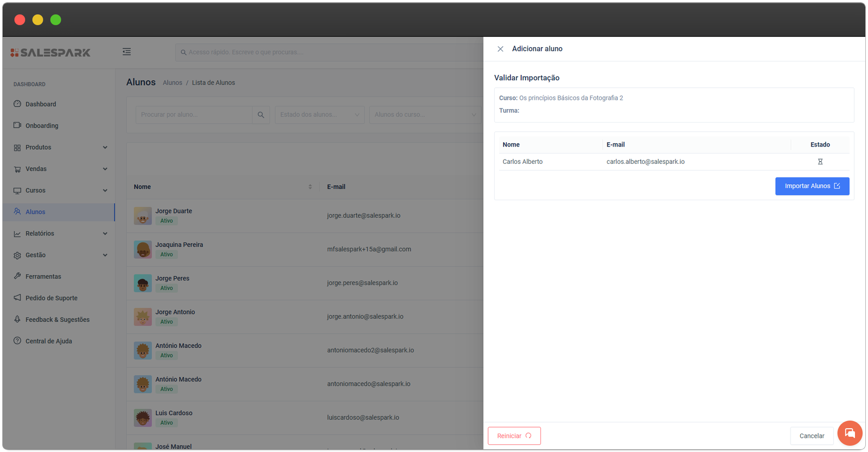Click the sidebar collapse menu icon

coord(126,52)
